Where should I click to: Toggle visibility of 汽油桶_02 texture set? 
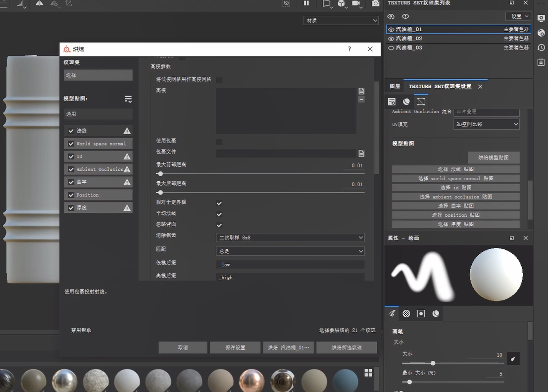[x=391, y=39]
